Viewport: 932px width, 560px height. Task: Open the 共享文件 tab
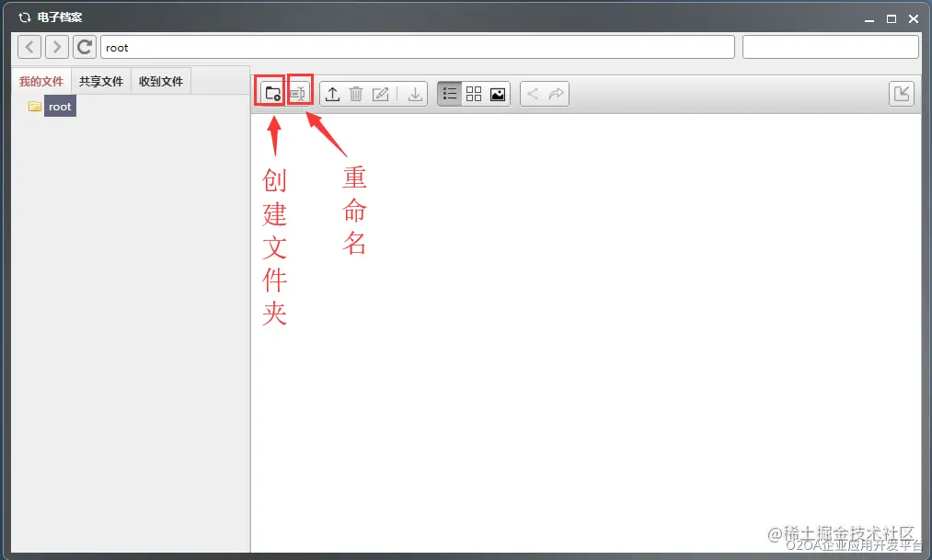pyautogui.click(x=101, y=81)
